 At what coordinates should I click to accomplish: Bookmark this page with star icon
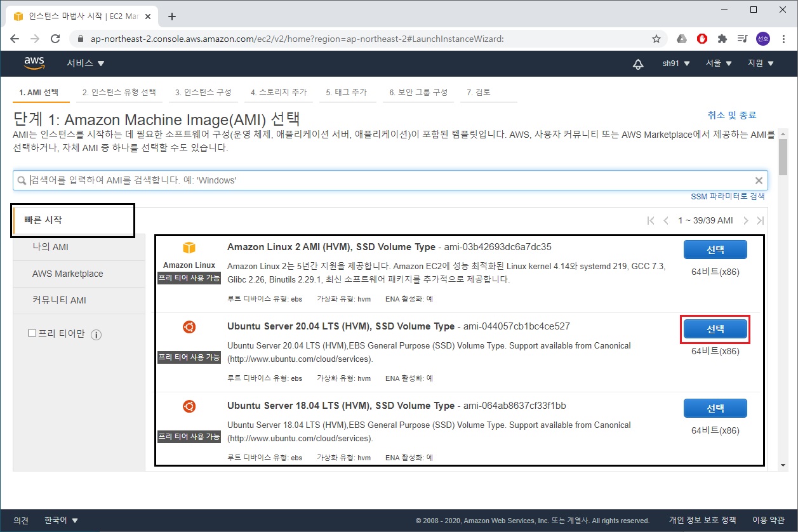(x=656, y=39)
